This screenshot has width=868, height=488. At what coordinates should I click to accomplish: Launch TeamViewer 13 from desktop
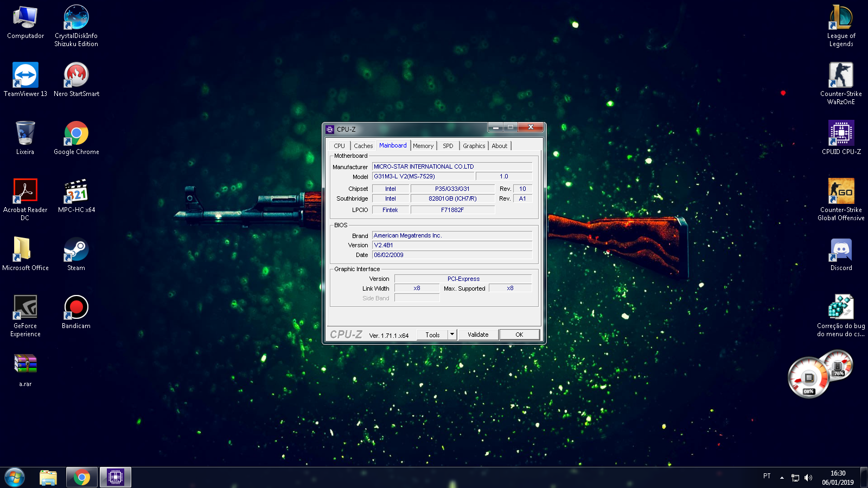click(25, 80)
